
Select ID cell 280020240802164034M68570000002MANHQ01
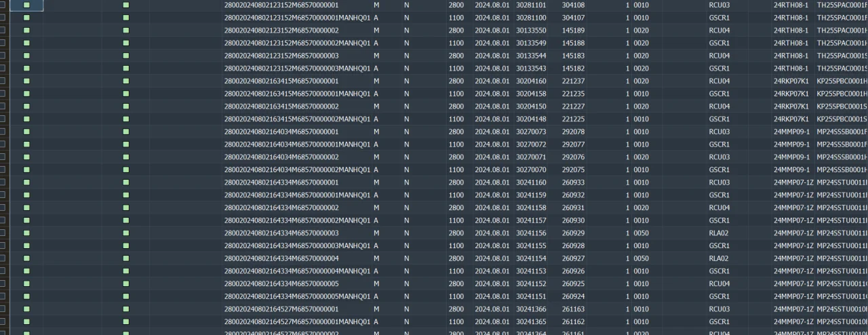coord(298,170)
